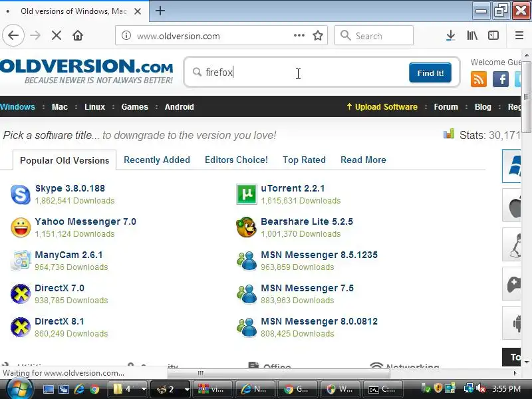This screenshot has width=532, height=399.
Task: Click the MSN Messenger 7.5 icon
Action: coord(247,294)
